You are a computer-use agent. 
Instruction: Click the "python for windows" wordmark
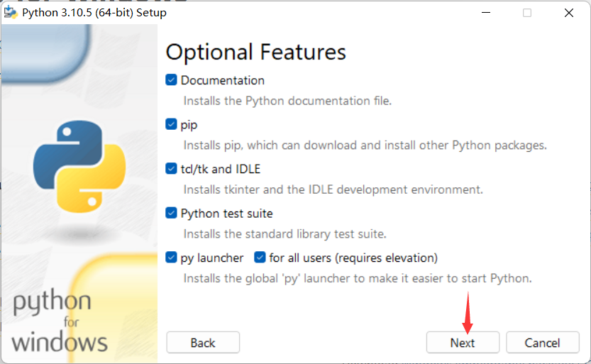pos(60,321)
